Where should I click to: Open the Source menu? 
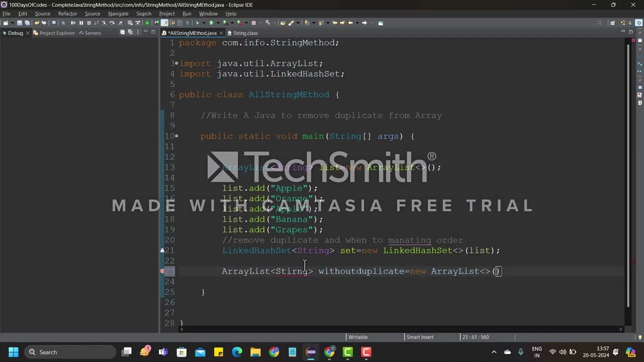[x=42, y=14]
